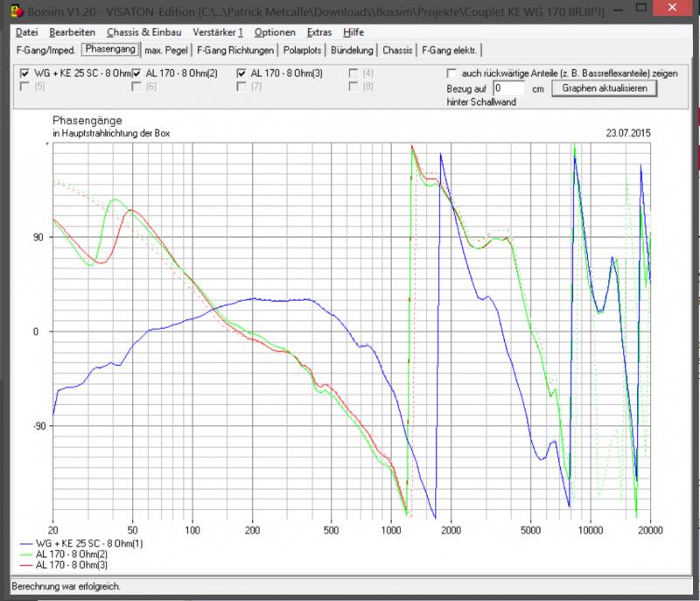Open the Datei menu
Screen dimensions: 700x601
coord(27,32)
